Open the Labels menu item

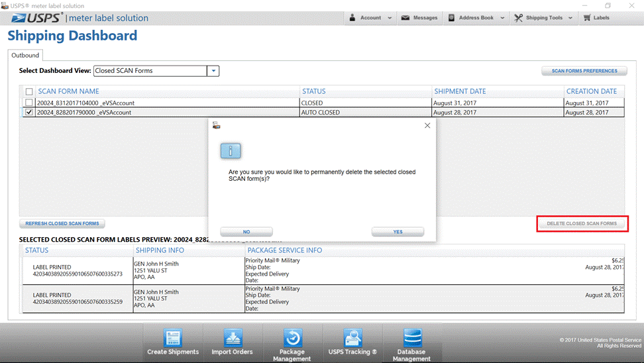pos(602,18)
